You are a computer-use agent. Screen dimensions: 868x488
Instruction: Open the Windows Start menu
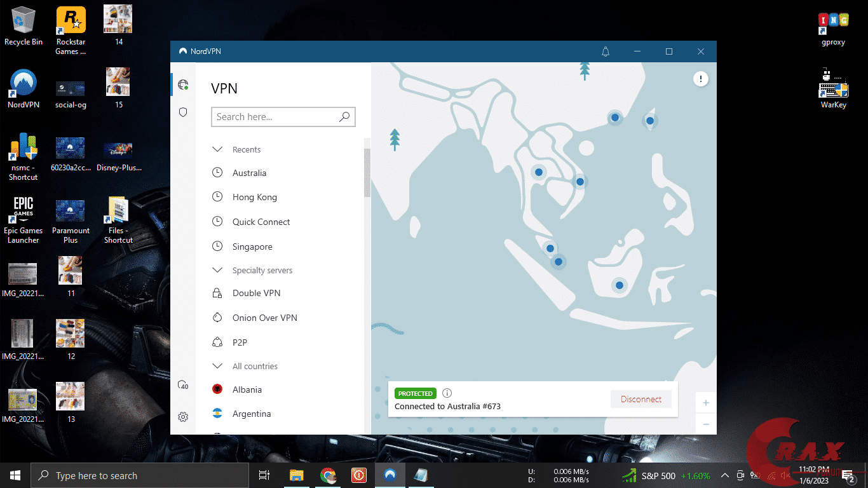tap(14, 475)
